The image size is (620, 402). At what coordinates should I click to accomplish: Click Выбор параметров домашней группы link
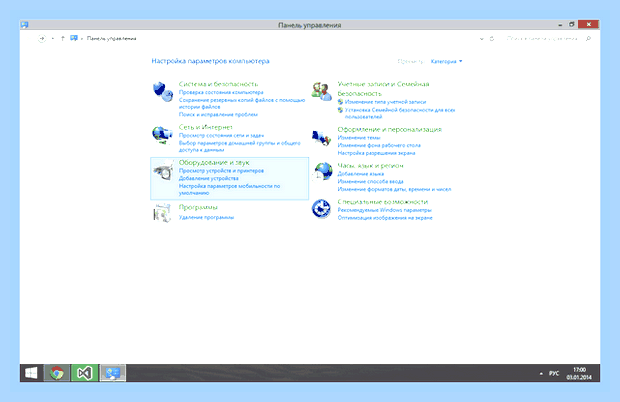point(240,146)
